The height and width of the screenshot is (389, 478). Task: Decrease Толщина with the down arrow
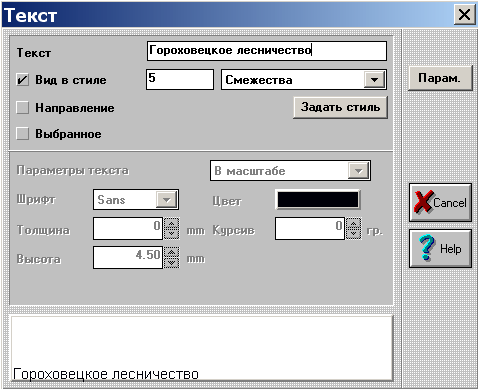(172, 234)
